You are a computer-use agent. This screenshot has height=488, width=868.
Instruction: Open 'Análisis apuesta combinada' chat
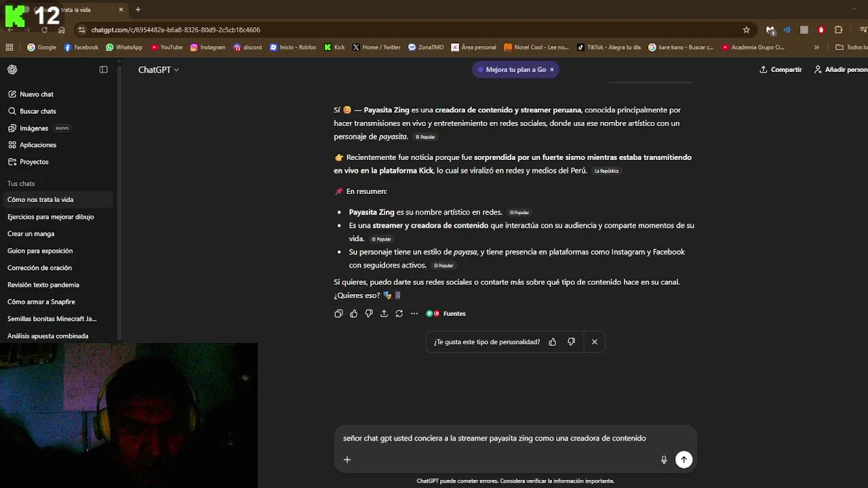pyautogui.click(x=58, y=336)
